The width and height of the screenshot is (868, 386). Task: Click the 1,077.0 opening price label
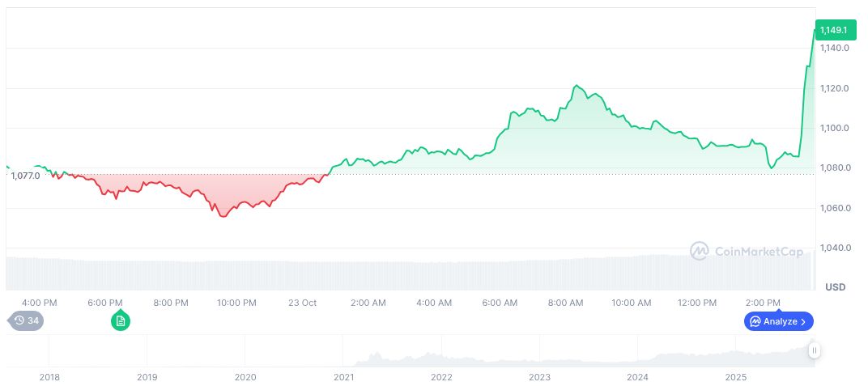tap(26, 176)
